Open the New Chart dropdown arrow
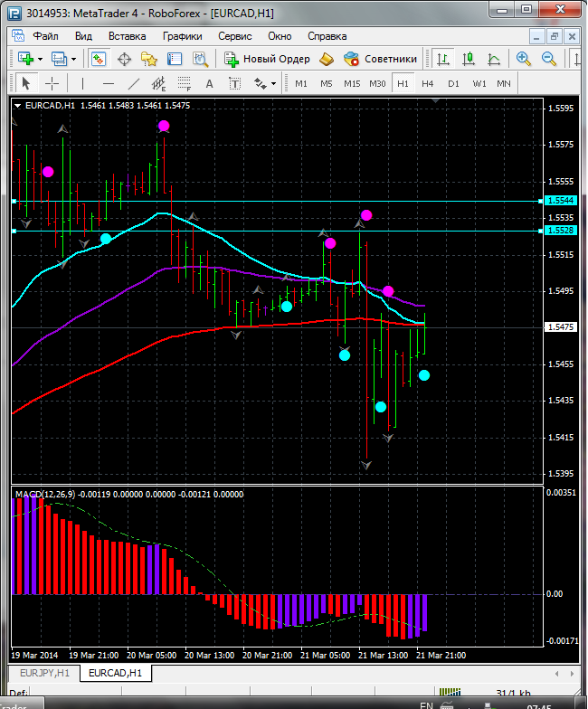 [x=40, y=60]
